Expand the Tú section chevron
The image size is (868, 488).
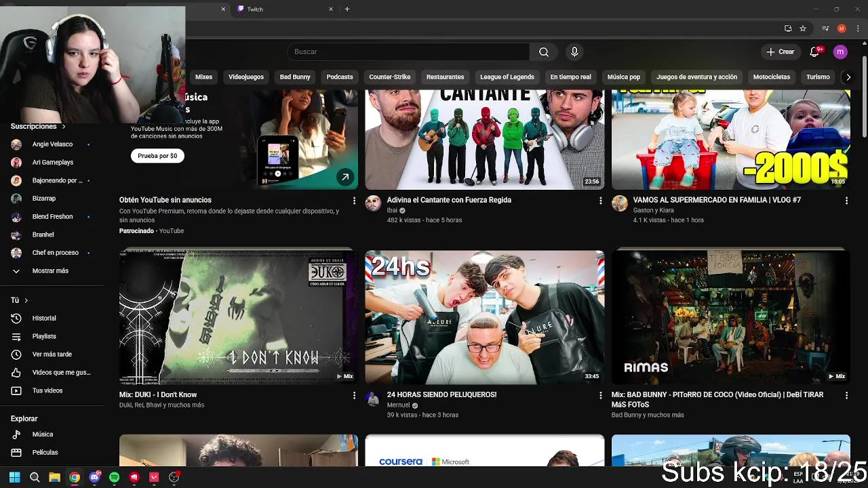(26, 300)
